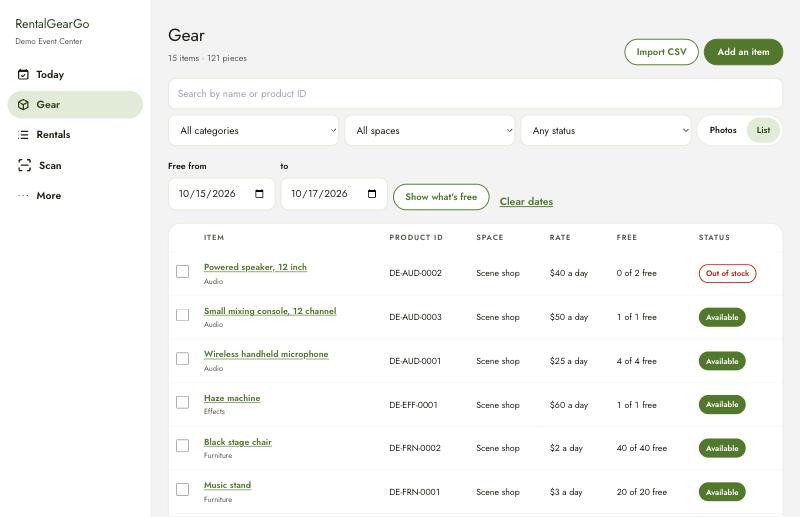Viewport: 800px width, 517px height.
Task: Go to Today in the sidebar
Action: pos(75,75)
